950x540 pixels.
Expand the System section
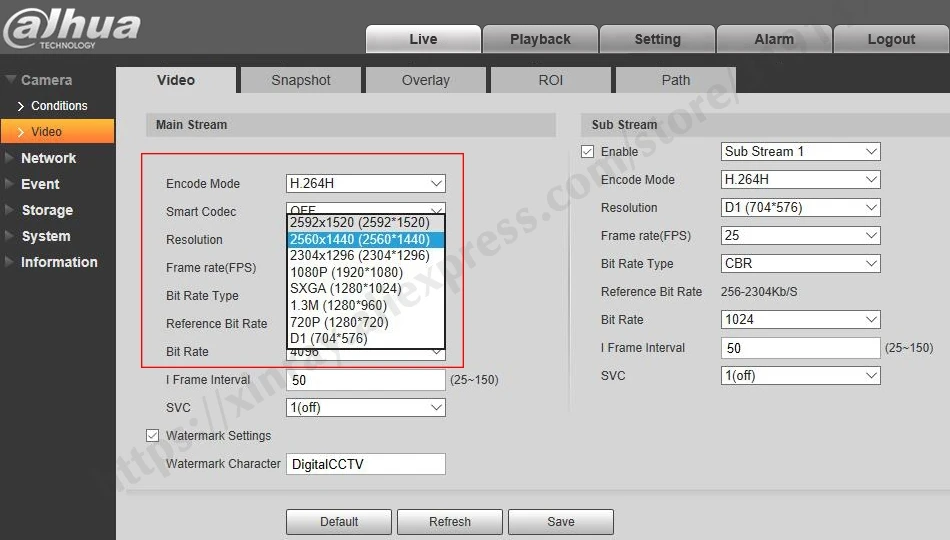tap(38, 236)
